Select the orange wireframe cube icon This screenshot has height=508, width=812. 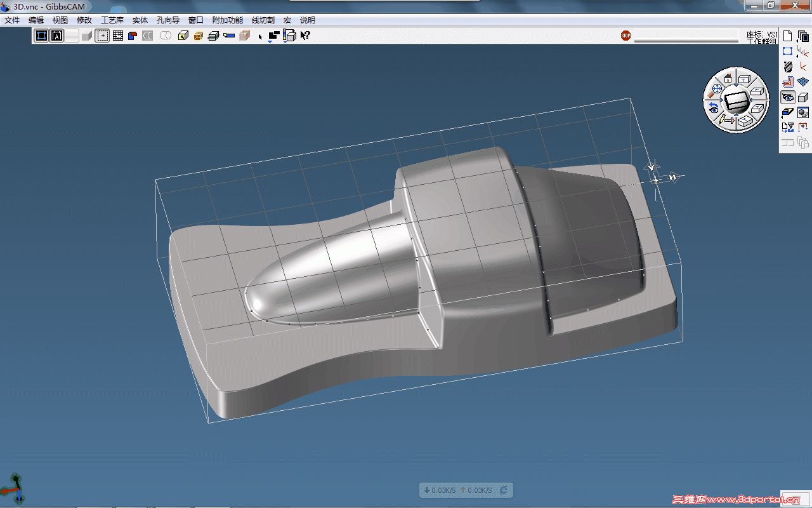pos(199,36)
